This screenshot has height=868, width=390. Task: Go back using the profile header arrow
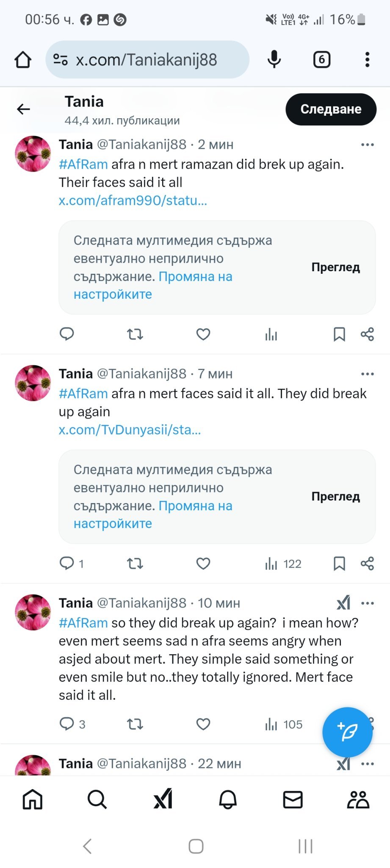pyautogui.click(x=24, y=109)
